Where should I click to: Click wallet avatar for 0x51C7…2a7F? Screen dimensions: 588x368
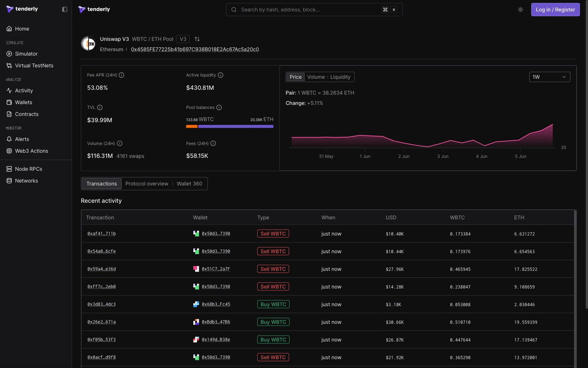click(x=196, y=269)
